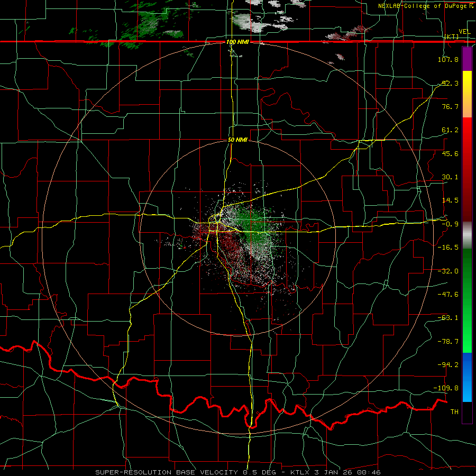Click the -32.0 velocity scale value

(448, 271)
